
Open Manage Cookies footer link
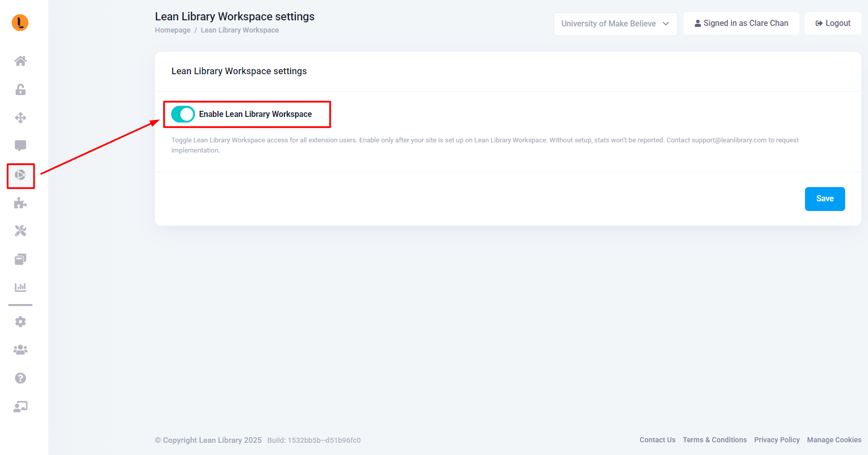pyautogui.click(x=834, y=440)
